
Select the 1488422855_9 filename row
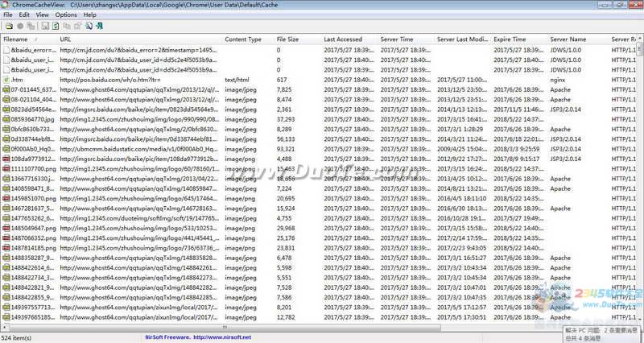[x=33, y=297]
